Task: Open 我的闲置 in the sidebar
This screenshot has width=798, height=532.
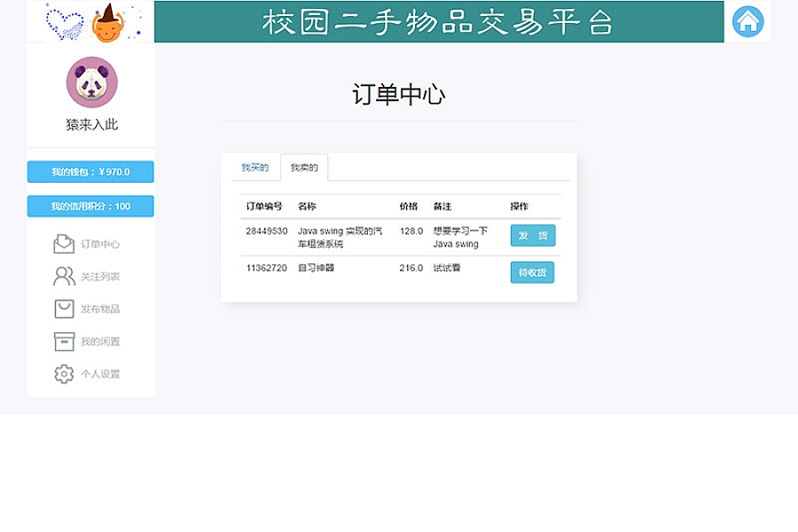Action: click(x=100, y=341)
